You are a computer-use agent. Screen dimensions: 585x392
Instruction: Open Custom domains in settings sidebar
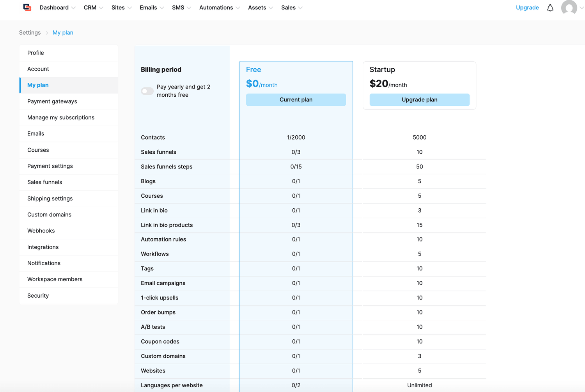click(69, 215)
